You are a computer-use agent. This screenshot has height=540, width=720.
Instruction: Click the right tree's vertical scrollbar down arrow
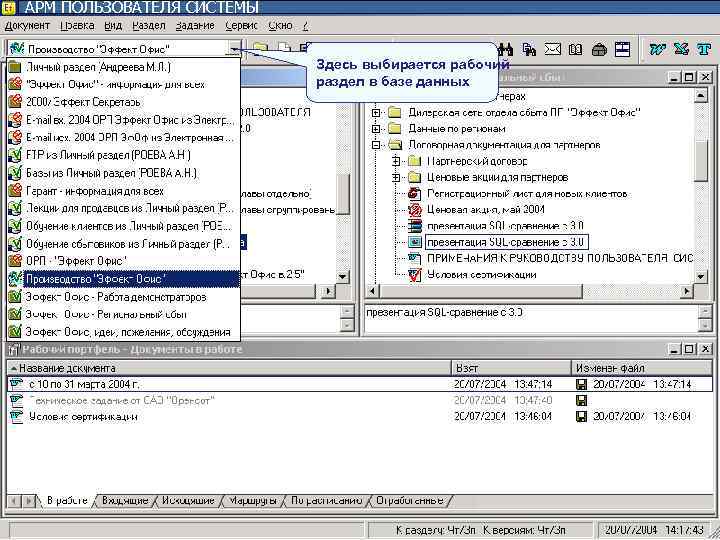pyautogui.click(x=701, y=276)
